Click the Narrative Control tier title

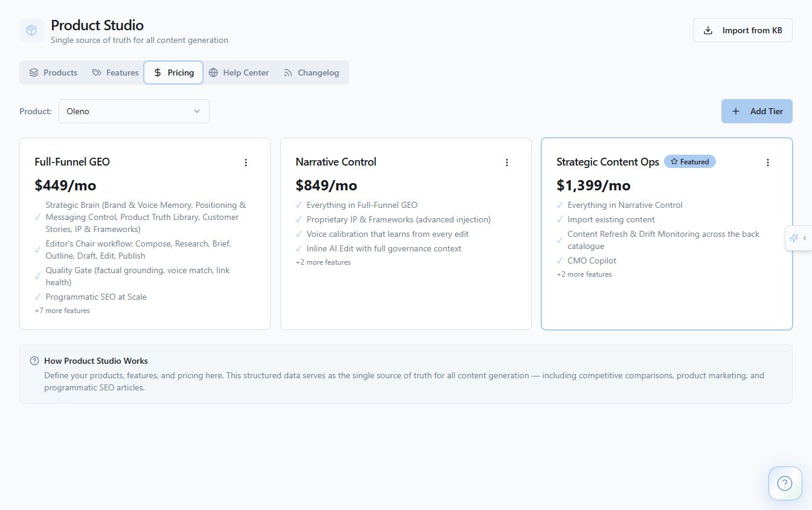(336, 162)
